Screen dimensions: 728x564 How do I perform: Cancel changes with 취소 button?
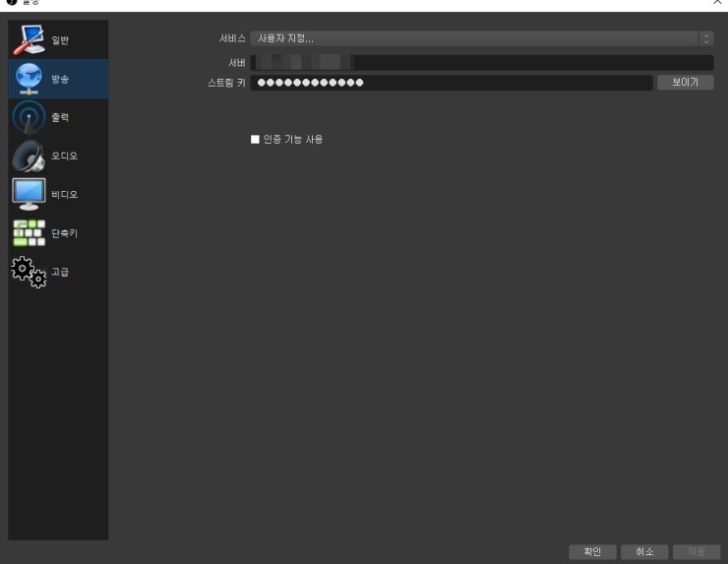tap(644, 552)
